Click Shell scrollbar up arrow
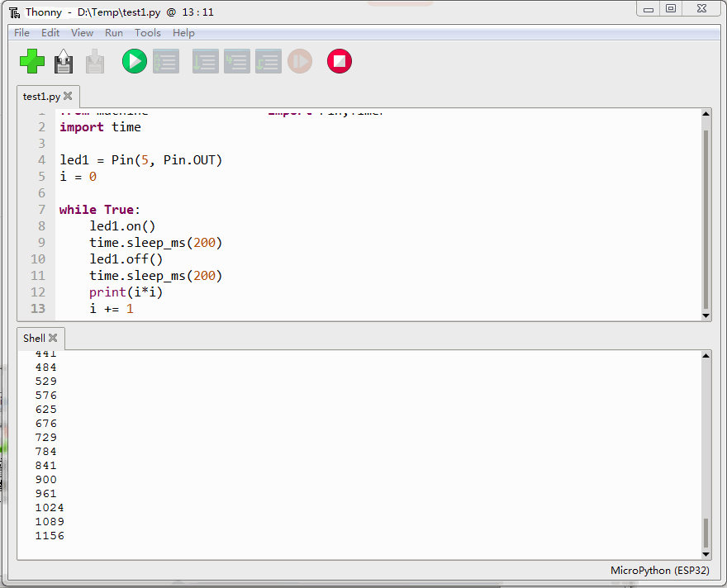This screenshot has width=727, height=588. click(x=706, y=356)
